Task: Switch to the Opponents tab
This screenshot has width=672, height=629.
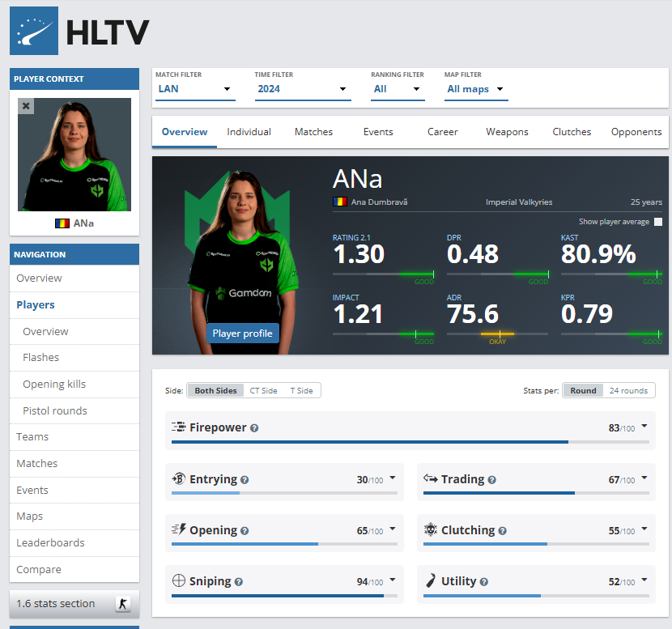Action: (636, 131)
